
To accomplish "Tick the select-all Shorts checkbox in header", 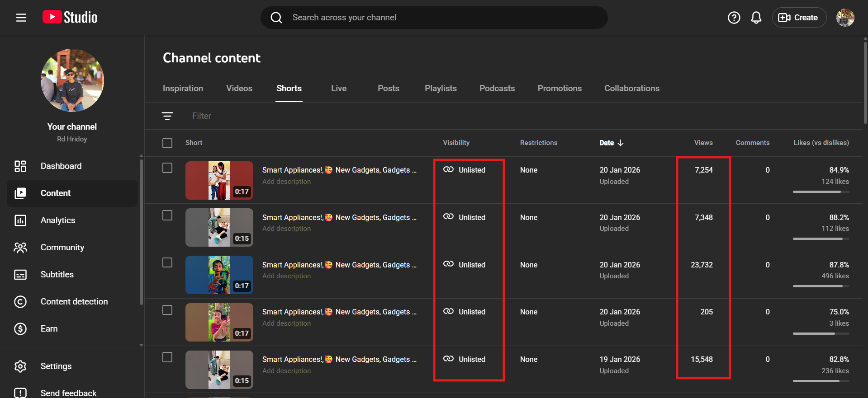I will [x=167, y=143].
